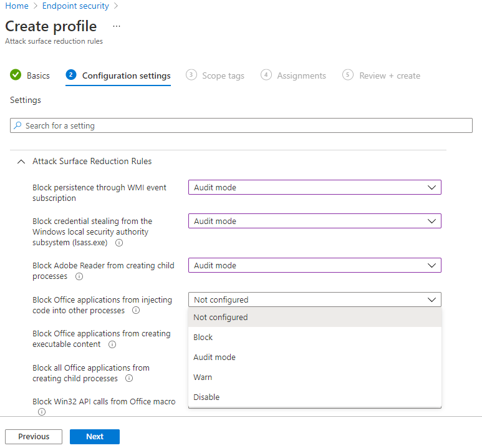Click the Basics completed checkmark icon

[16, 75]
